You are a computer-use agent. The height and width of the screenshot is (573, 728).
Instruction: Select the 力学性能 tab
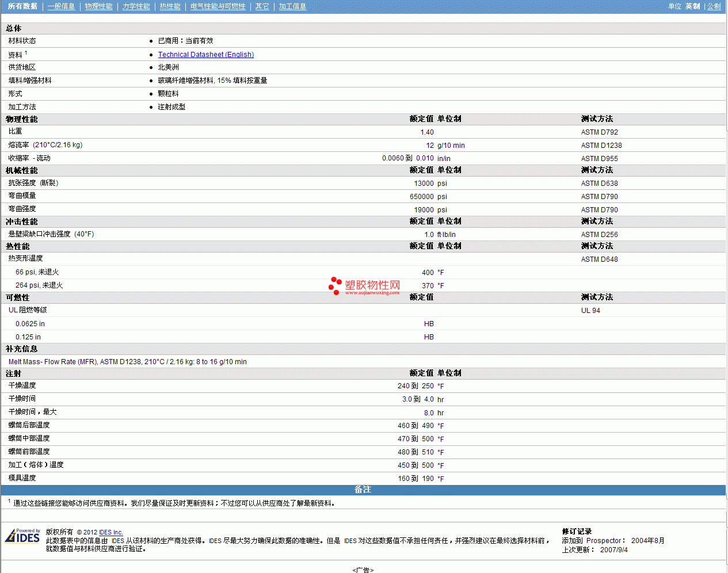[136, 6]
